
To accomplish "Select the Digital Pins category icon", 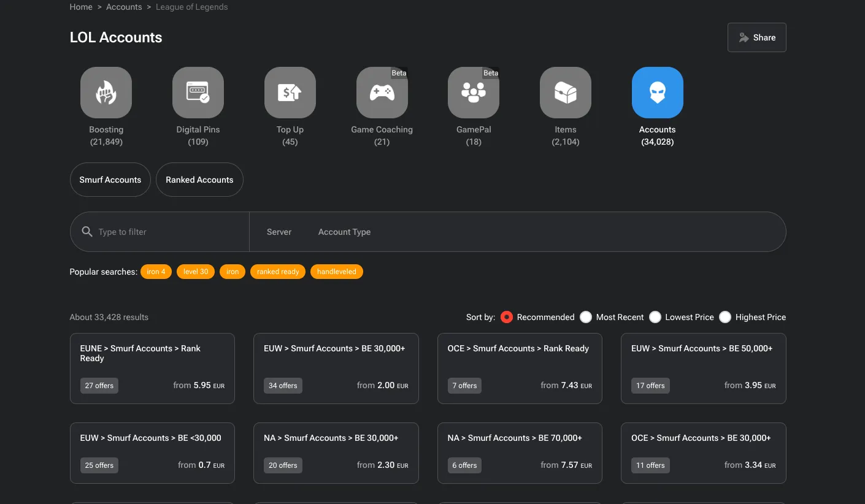I will point(198,93).
